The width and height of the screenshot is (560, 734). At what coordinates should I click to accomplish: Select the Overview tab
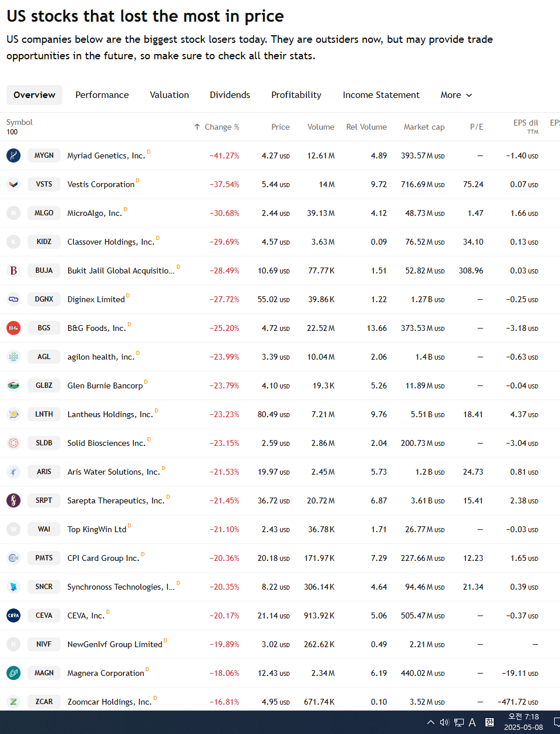[35, 95]
